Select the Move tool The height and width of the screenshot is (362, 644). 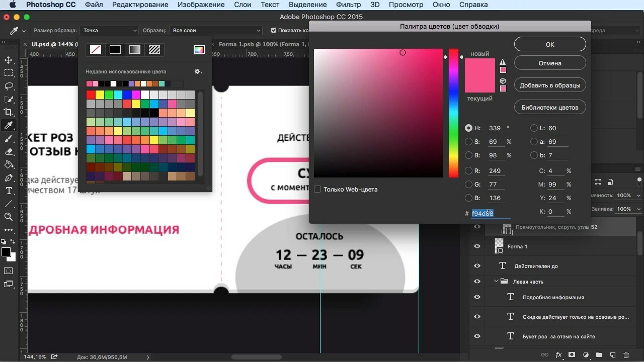click(x=9, y=60)
